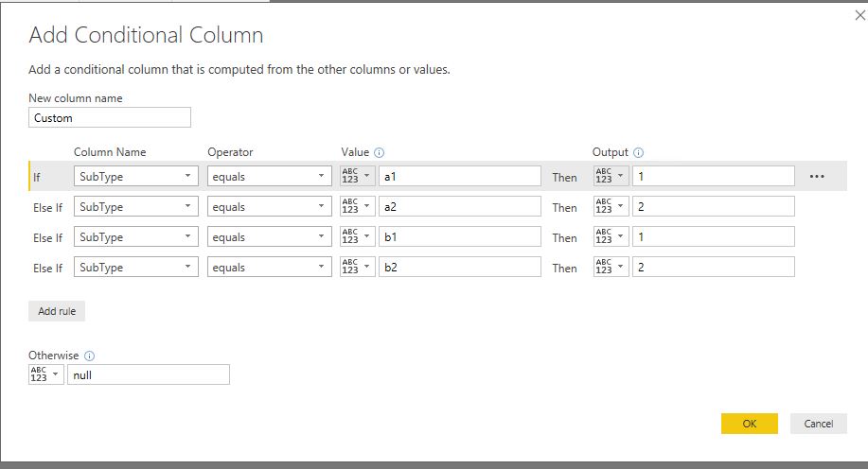Open the SubTypes column dropdown in the a2 row
This screenshot has height=469, width=868.
coord(136,206)
